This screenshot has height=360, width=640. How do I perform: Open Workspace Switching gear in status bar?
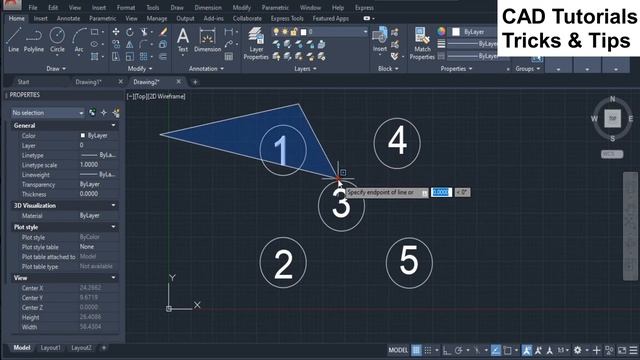577,350
